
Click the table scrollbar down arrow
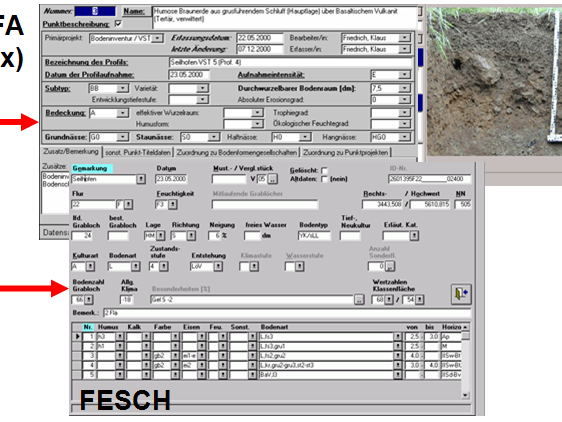(x=465, y=395)
